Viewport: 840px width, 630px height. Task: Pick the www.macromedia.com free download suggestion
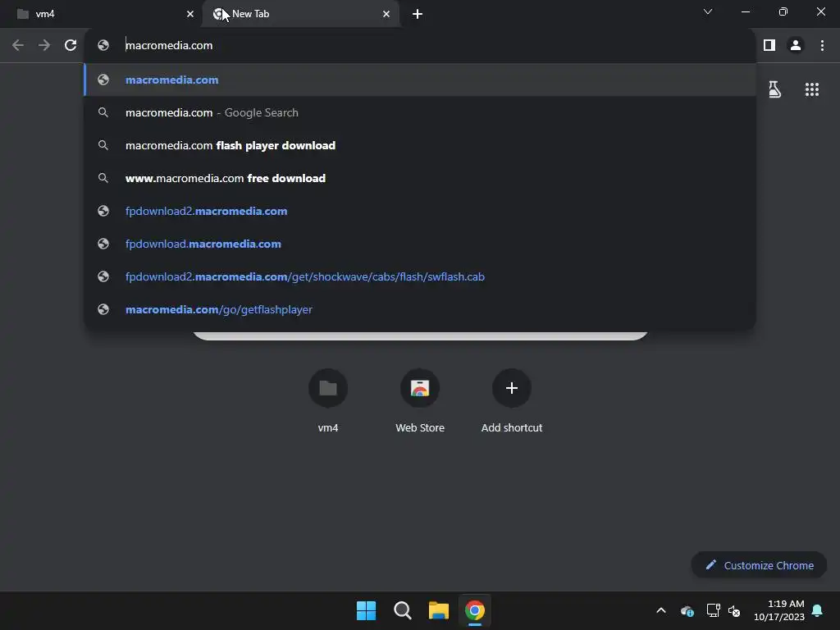[x=420, y=178]
